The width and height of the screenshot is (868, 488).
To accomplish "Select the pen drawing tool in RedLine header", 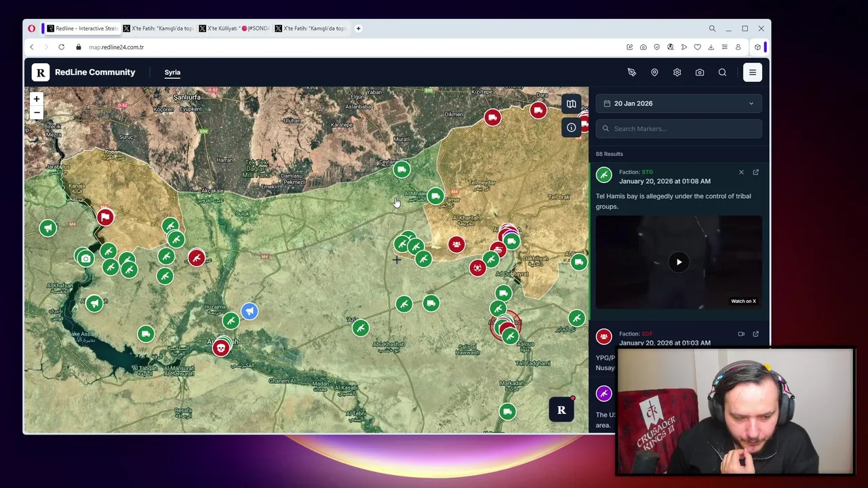I will click(631, 73).
